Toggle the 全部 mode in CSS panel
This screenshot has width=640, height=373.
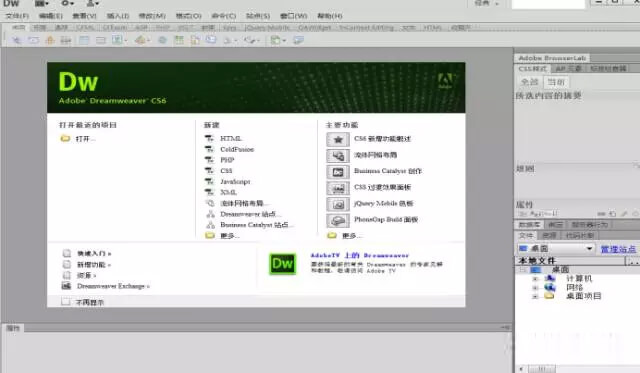(x=529, y=82)
